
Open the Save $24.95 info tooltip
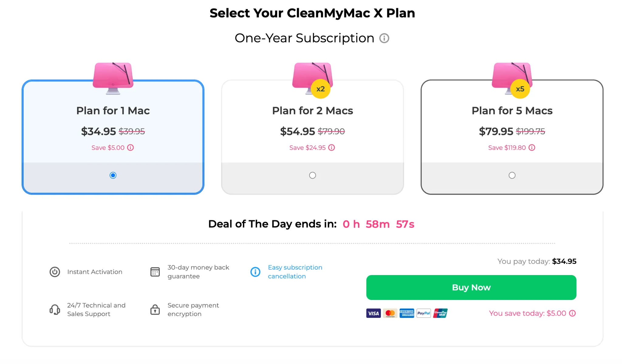pos(331,148)
